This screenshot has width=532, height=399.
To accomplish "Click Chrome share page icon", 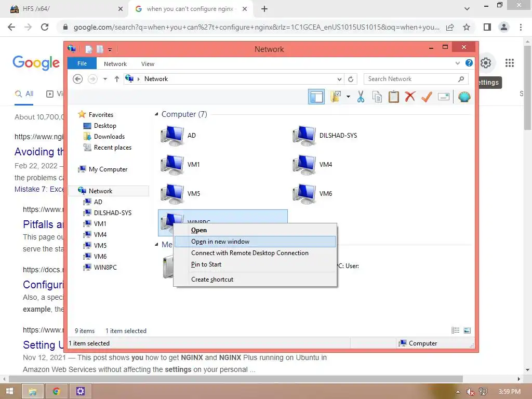I will click(450, 27).
